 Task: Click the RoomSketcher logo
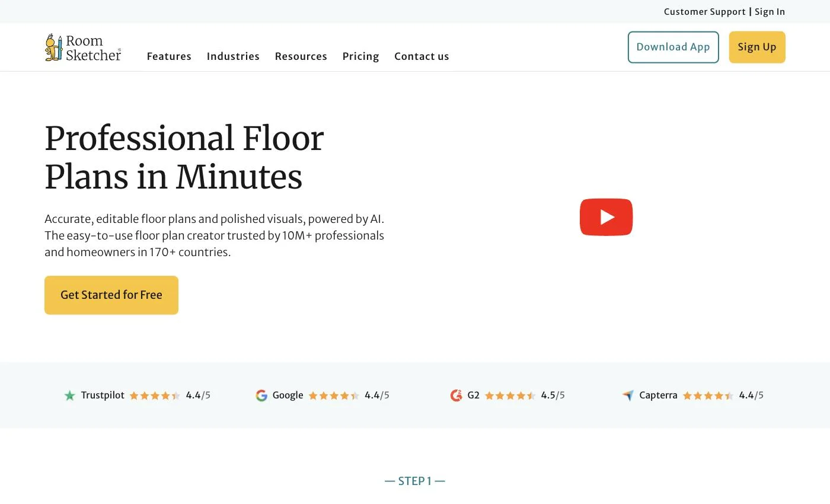point(83,47)
